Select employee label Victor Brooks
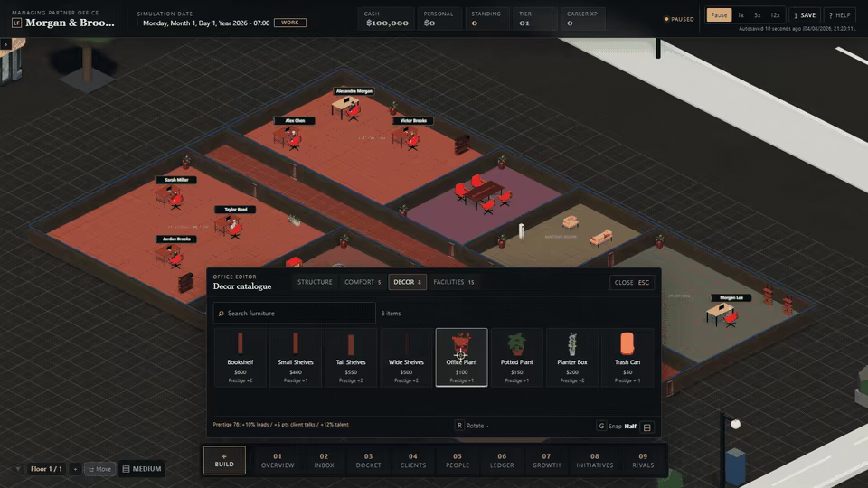Image resolution: width=868 pixels, height=488 pixels. 413,120
